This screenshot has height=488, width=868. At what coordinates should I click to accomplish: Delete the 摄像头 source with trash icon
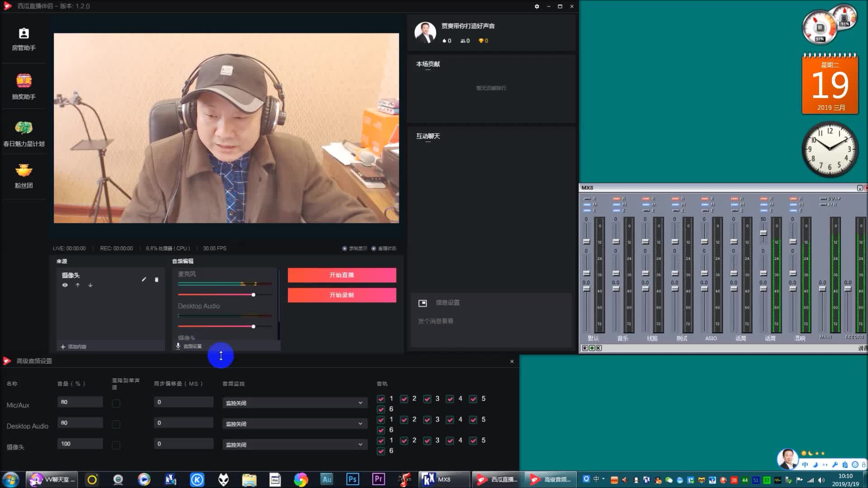(x=156, y=280)
